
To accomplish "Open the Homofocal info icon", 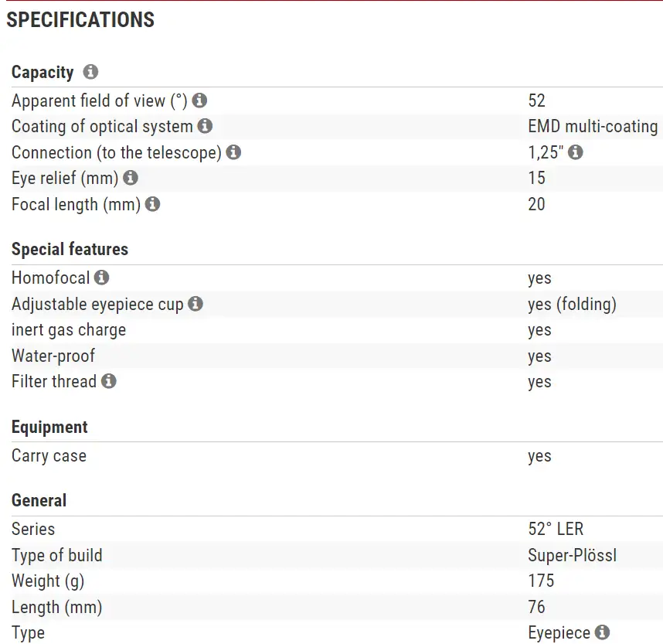I will tap(102, 278).
